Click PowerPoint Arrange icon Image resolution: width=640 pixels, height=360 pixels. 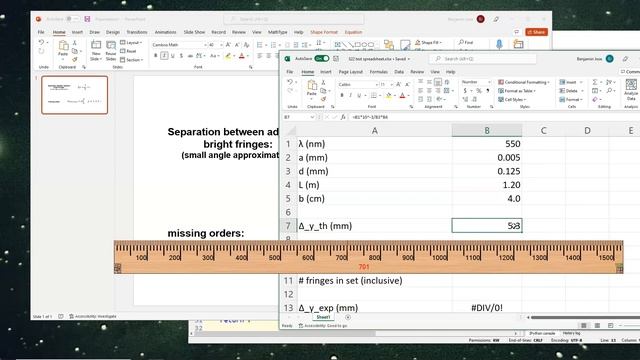[389, 44]
